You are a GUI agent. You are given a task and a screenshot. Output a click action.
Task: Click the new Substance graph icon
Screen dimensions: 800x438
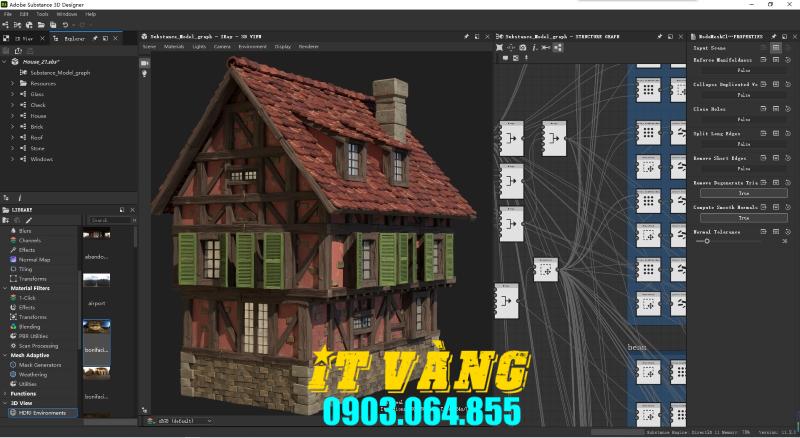pyautogui.click(x=5, y=25)
